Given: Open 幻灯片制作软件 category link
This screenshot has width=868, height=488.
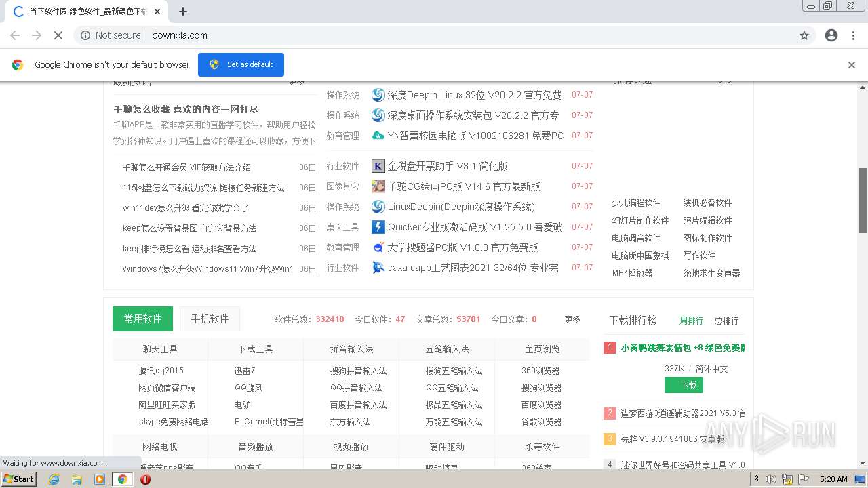Looking at the screenshot, I should coord(640,220).
